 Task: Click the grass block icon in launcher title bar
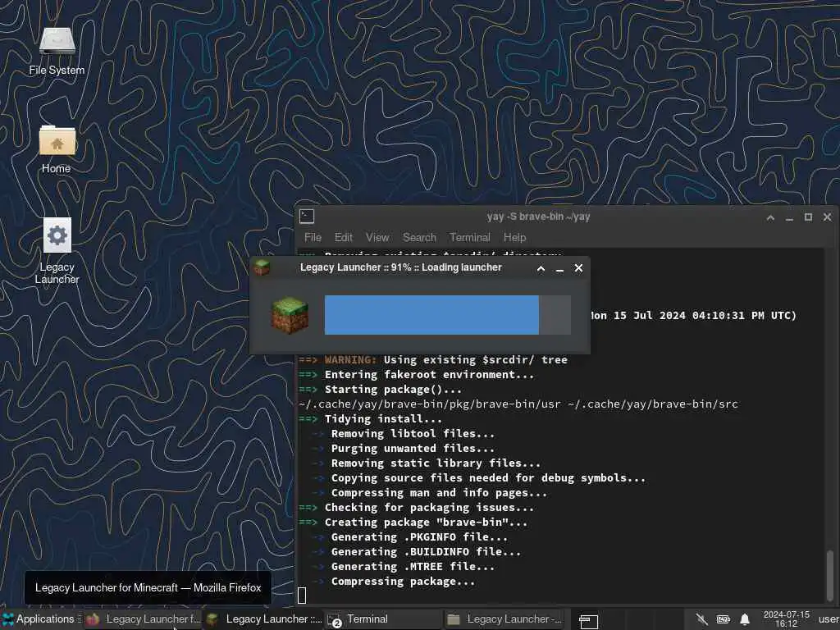coord(262,267)
